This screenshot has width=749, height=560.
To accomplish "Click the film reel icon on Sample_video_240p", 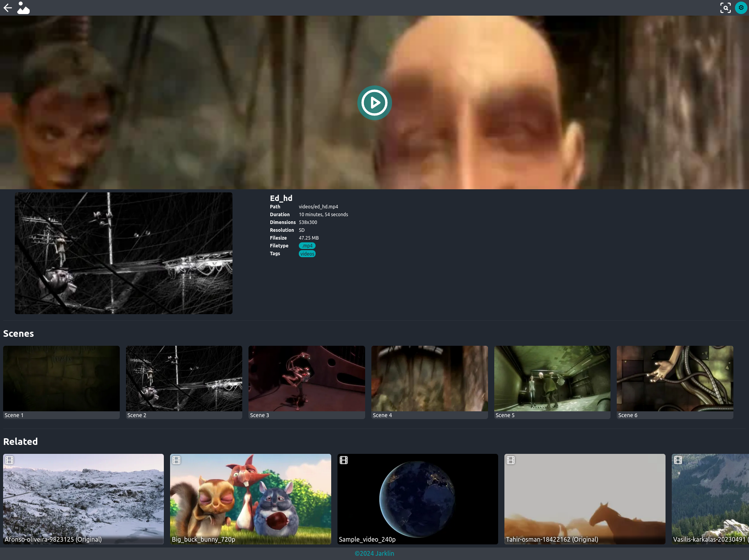I will 344,460.
